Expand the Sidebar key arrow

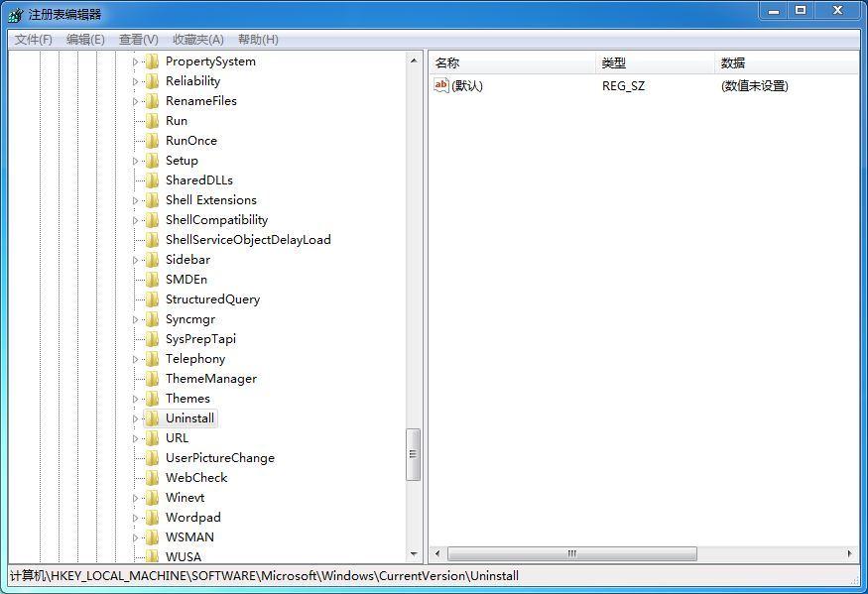tap(136, 260)
